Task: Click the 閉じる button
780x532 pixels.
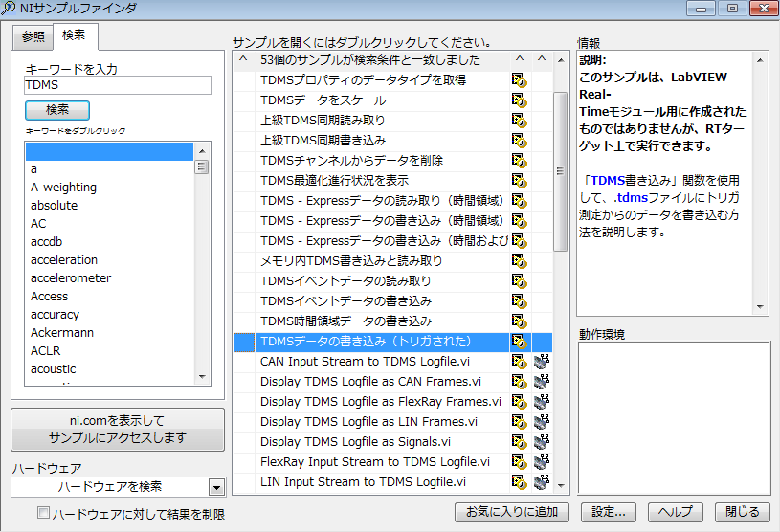Action: click(x=742, y=512)
